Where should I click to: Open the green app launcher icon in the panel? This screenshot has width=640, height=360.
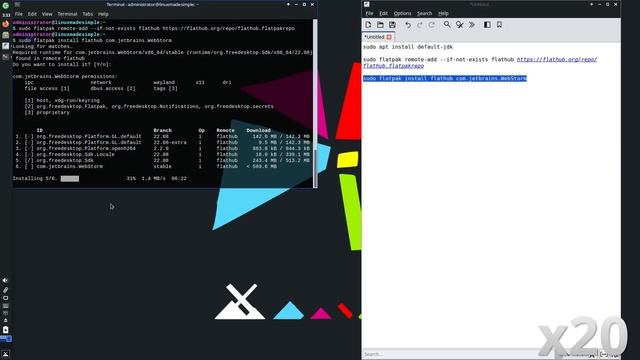6,5
